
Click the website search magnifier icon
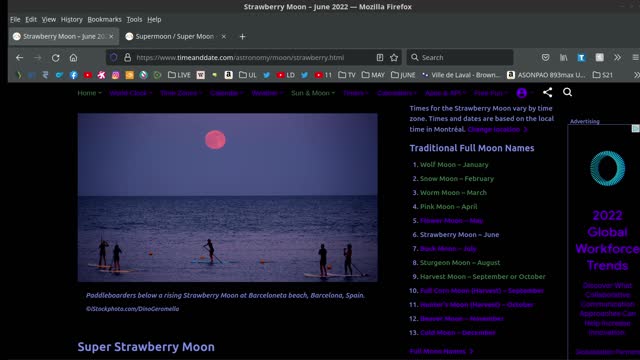[x=567, y=92]
